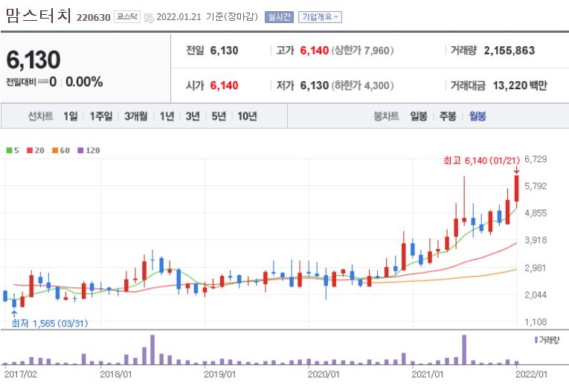Select the 3년 line chart period

pyautogui.click(x=193, y=116)
